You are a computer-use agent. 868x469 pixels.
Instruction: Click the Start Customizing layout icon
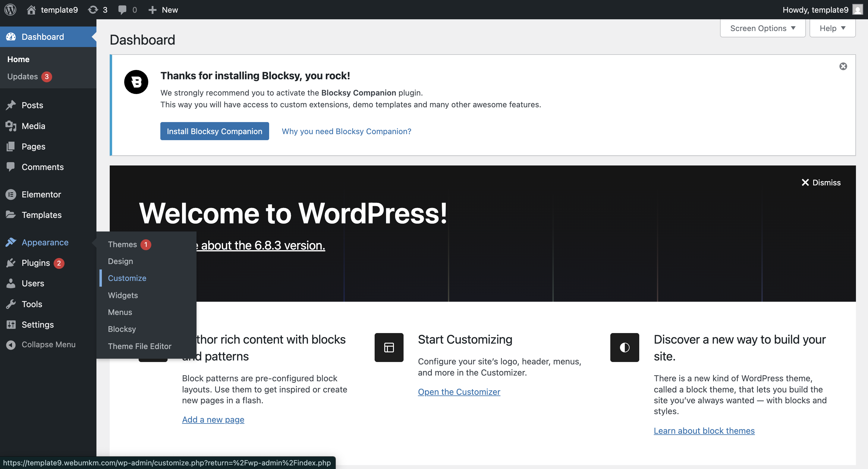click(389, 347)
